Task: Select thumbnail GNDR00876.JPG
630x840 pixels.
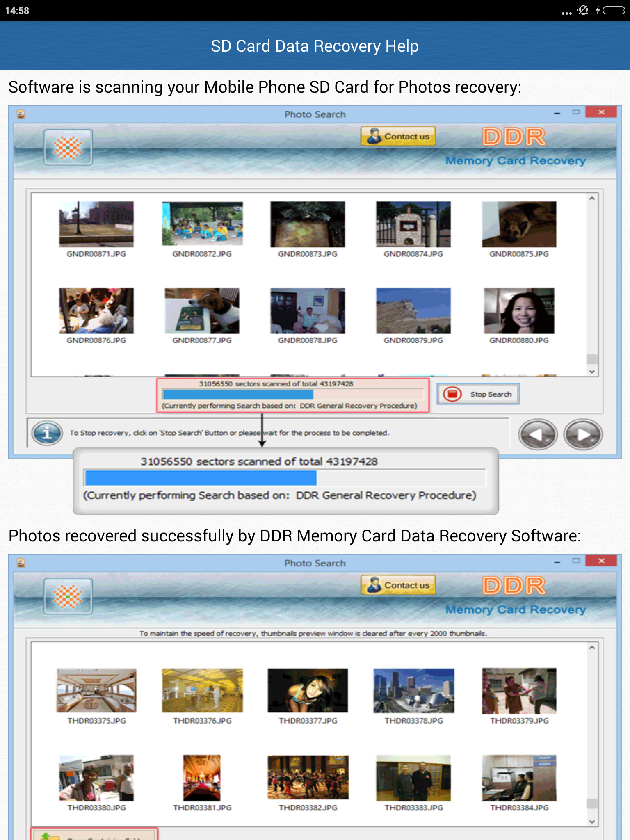Action: pyautogui.click(x=96, y=310)
